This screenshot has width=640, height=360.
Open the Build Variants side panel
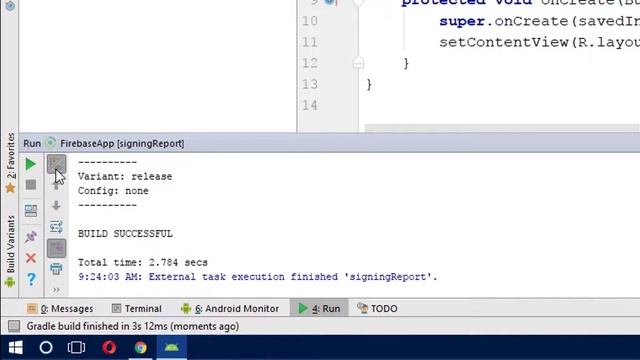[10, 251]
